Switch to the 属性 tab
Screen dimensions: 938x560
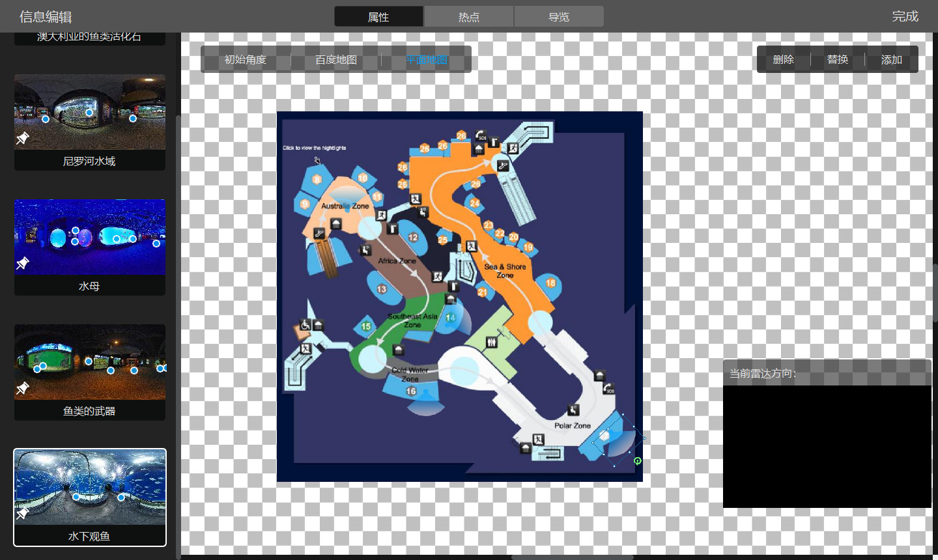point(378,17)
